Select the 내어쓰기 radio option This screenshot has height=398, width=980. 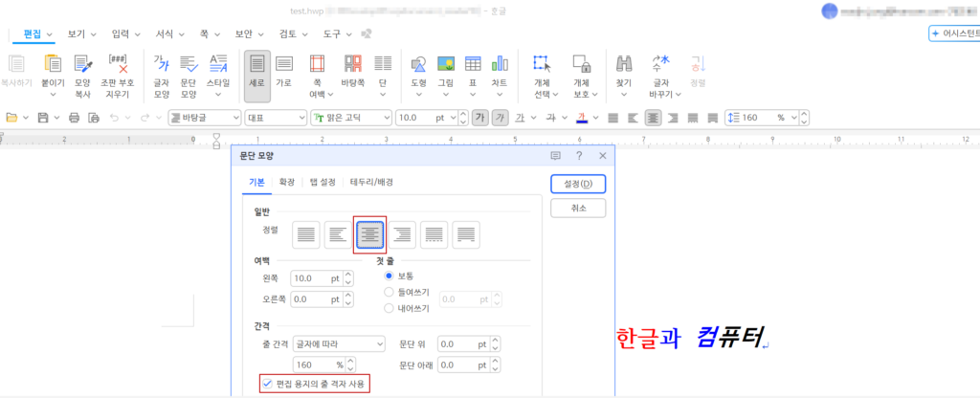[389, 308]
